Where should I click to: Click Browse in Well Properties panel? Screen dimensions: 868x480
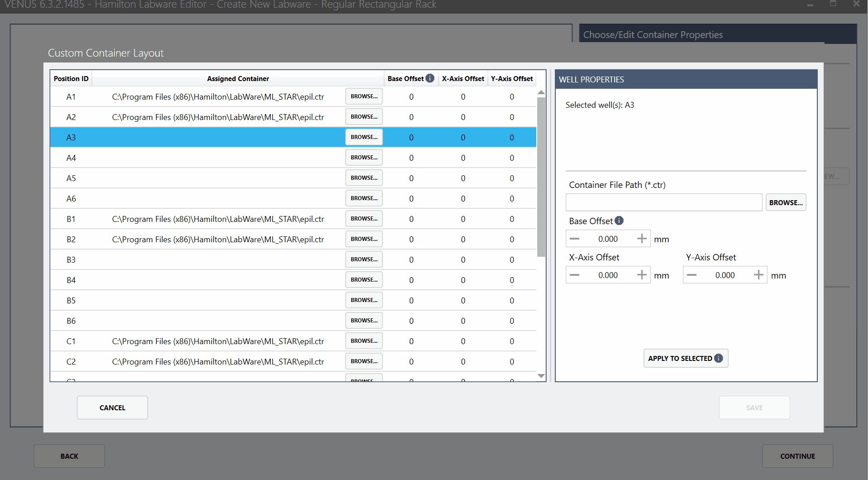786,202
